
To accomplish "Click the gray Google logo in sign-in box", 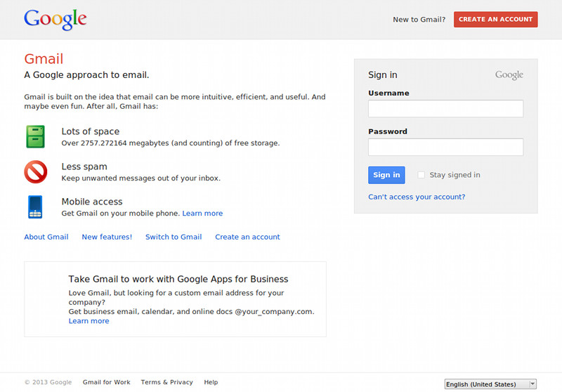I will (x=509, y=75).
